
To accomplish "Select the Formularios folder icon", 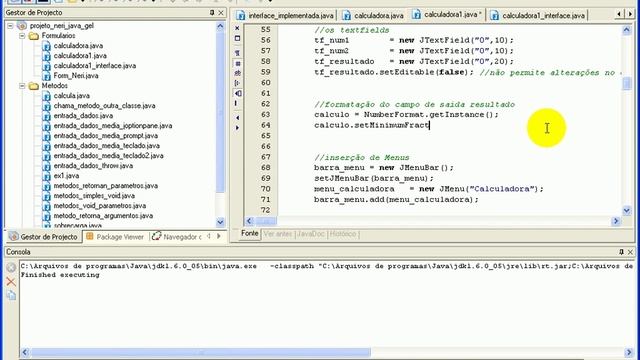I will click(x=34, y=36).
